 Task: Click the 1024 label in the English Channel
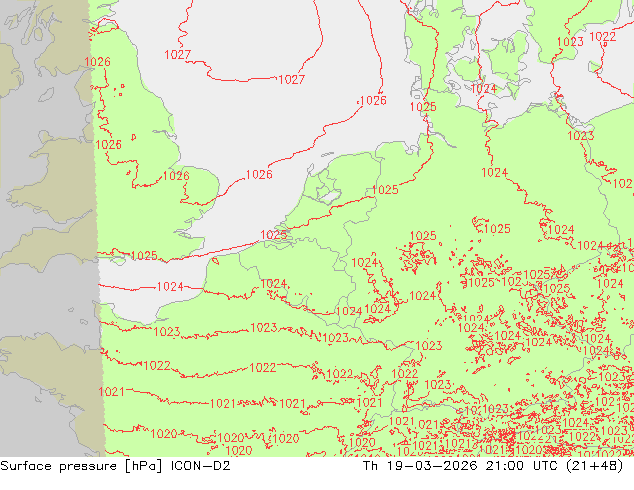pos(170,287)
